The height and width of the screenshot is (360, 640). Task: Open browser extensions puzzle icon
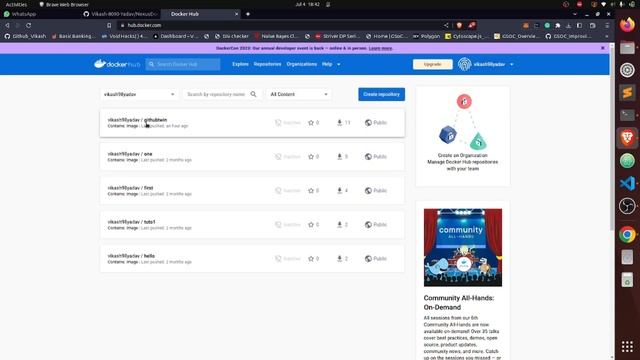point(558,25)
